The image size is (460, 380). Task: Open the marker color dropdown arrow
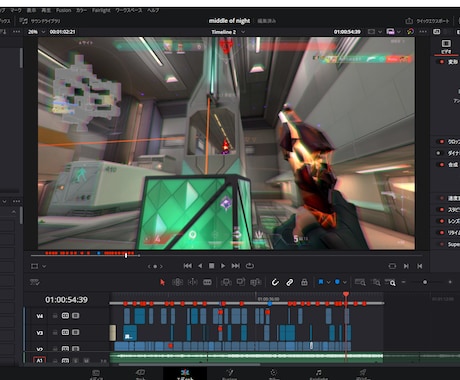345,282
